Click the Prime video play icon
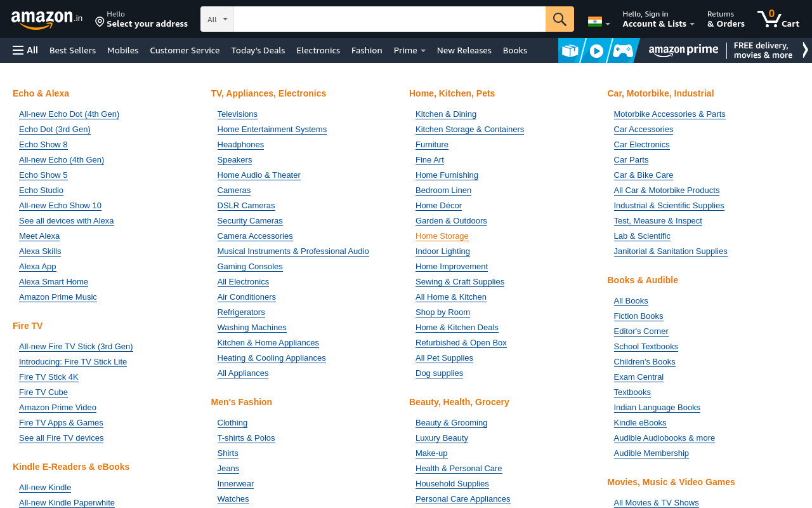Image resolution: width=812 pixels, height=508 pixels. 596,51
